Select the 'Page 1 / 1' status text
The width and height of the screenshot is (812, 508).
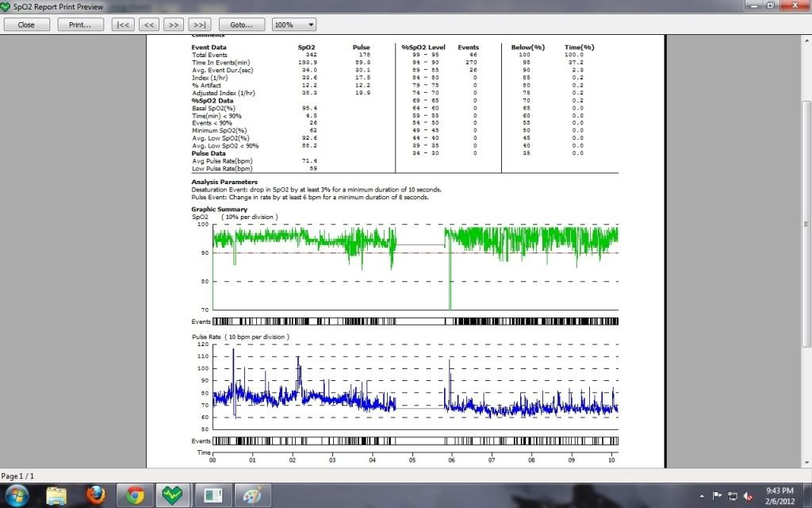(17, 476)
